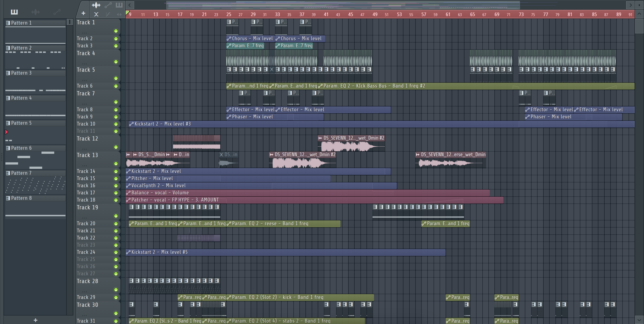
Task: Click the Pattern 3 icon in the picker
Action: tap(8, 73)
